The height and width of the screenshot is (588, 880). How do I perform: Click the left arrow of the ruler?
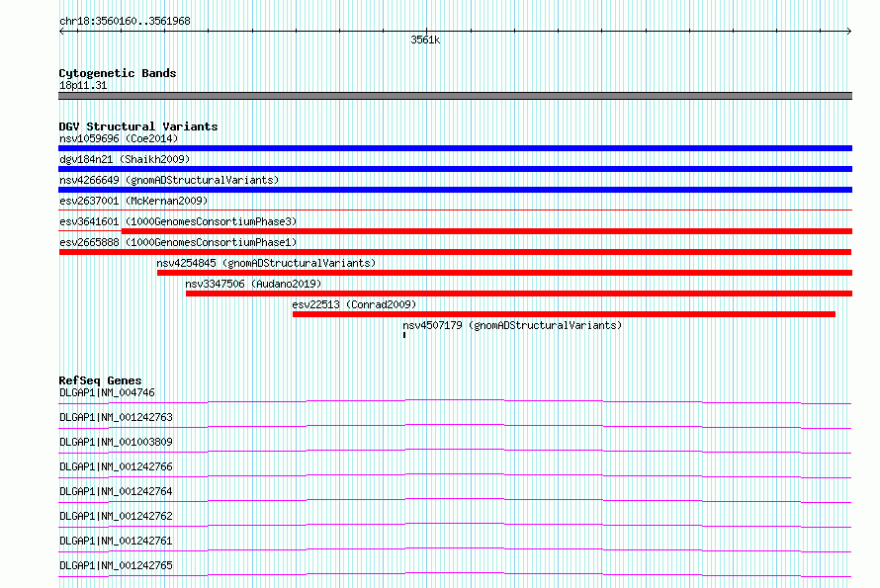point(61,32)
